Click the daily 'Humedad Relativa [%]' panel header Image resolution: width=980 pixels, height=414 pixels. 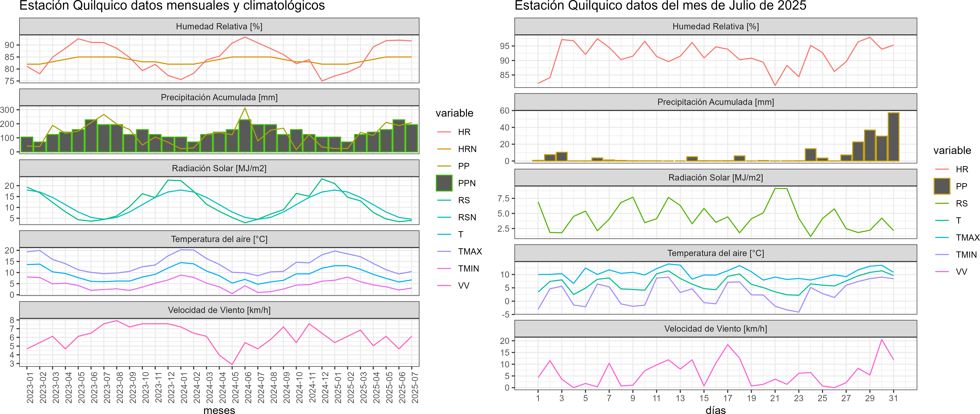pyautogui.click(x=716, y=26)
